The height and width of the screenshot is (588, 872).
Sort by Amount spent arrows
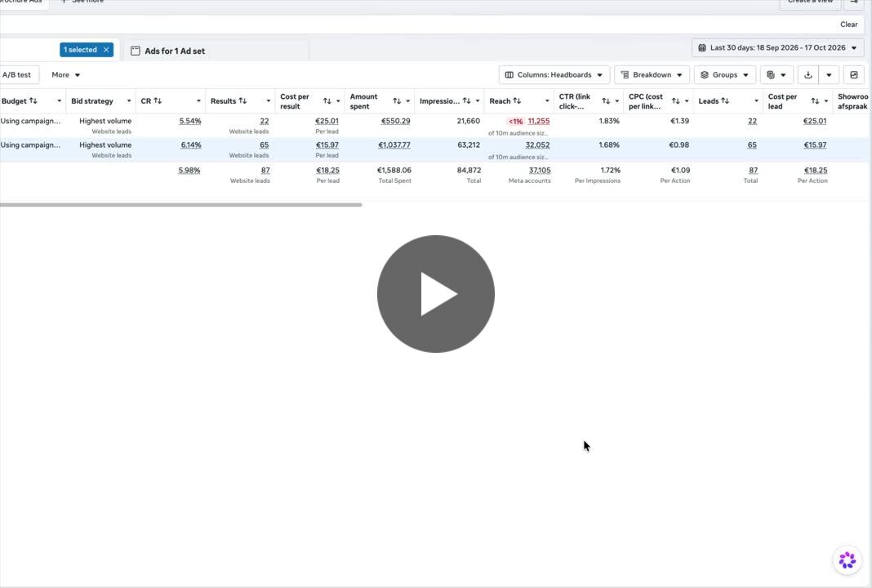[397, 101]
